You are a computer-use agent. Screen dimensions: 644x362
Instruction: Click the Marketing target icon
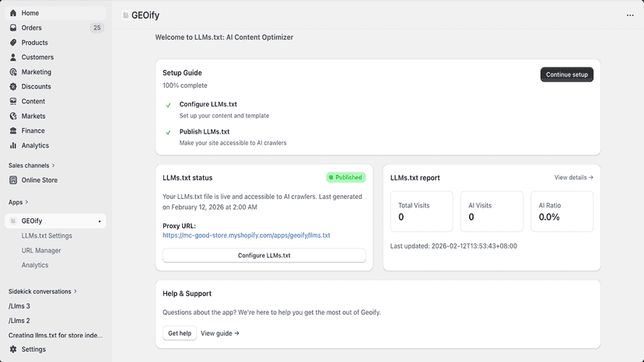13,71
